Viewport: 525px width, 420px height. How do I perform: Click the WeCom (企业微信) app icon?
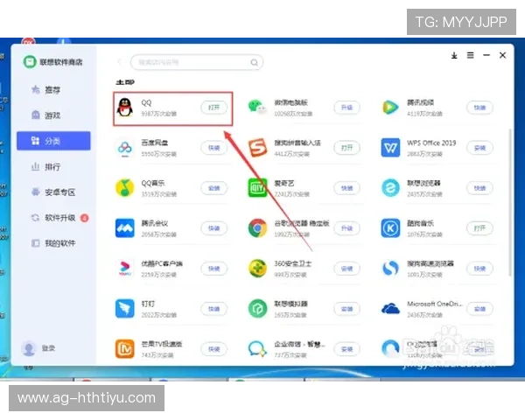257,348
